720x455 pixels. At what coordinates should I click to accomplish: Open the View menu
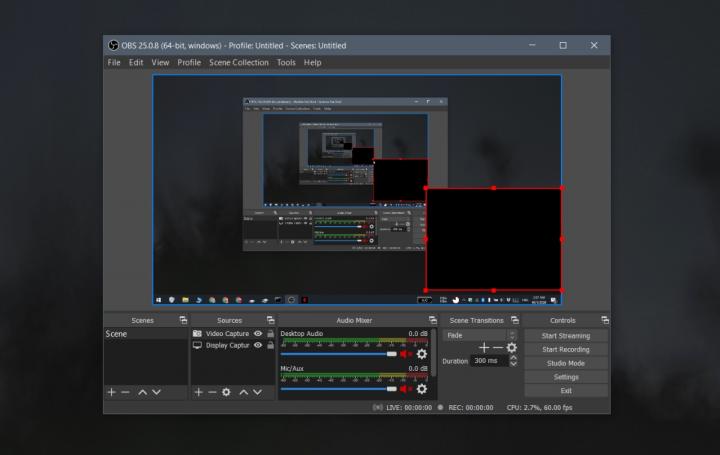(x=160, y=62)
